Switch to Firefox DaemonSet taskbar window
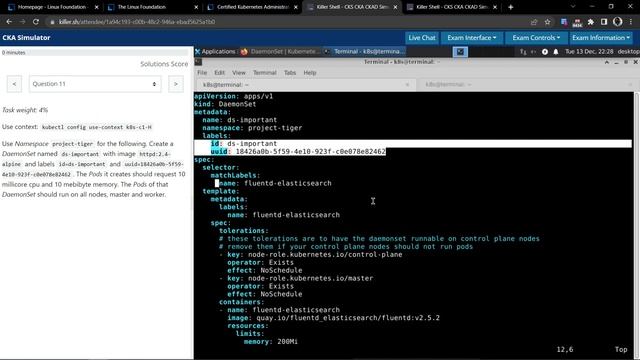Image resolution: width=640 pixels, height=360 pixels. click(280, 51)
